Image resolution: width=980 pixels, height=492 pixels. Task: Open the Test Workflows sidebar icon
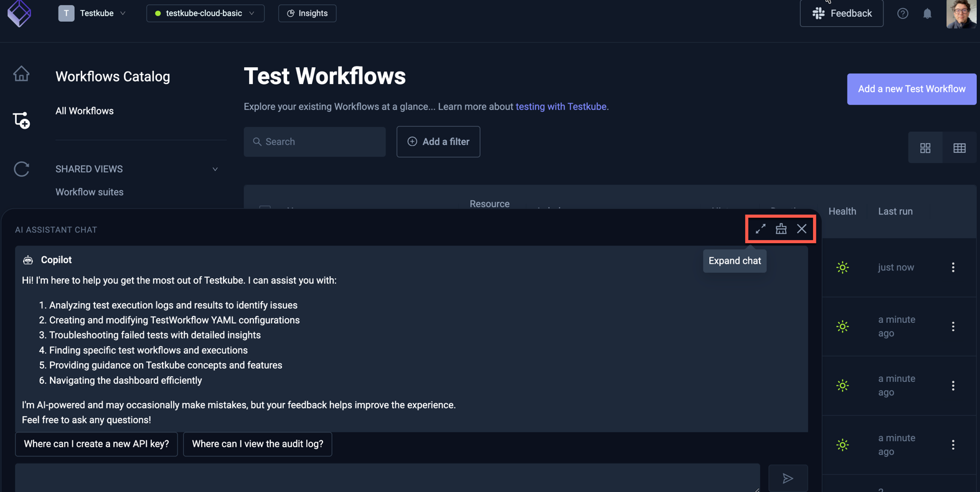(x=21, y=120)
